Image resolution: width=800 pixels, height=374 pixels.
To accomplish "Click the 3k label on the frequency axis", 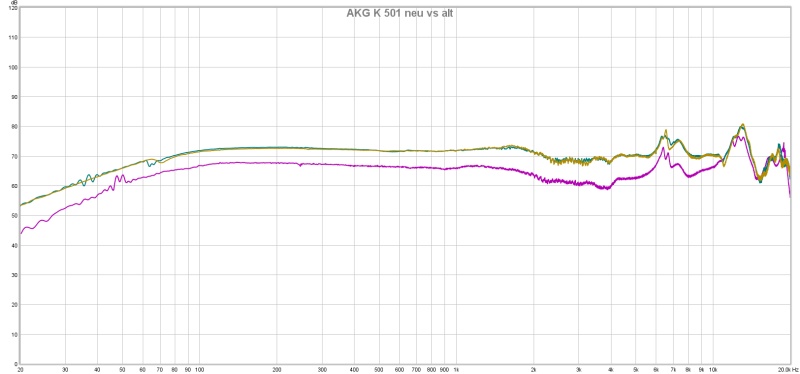I will click(579, 369).
